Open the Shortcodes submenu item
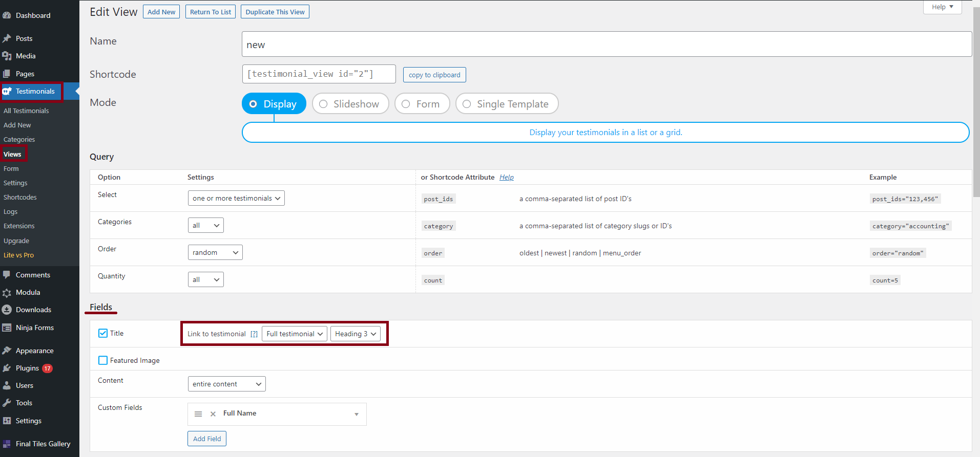980x457 pixels. pyautogui.click(x=20, y=197)
